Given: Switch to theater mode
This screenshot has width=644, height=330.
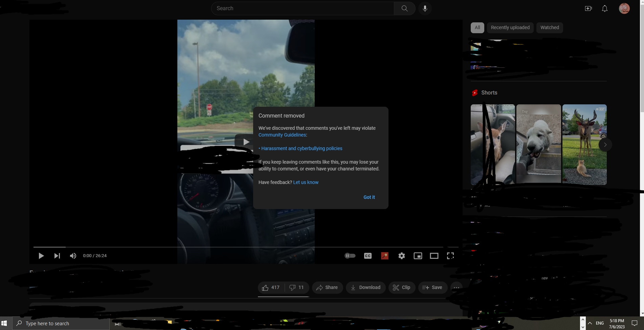Looking at the screenshot, I should pos(434,256).
